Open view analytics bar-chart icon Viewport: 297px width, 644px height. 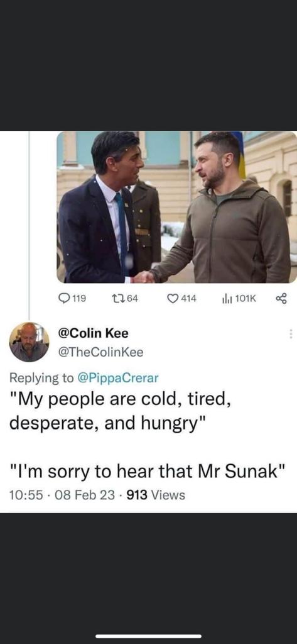(228, 299)
